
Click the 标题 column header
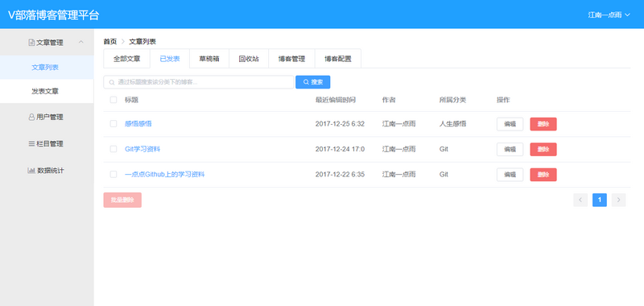[x=131, y=100]
